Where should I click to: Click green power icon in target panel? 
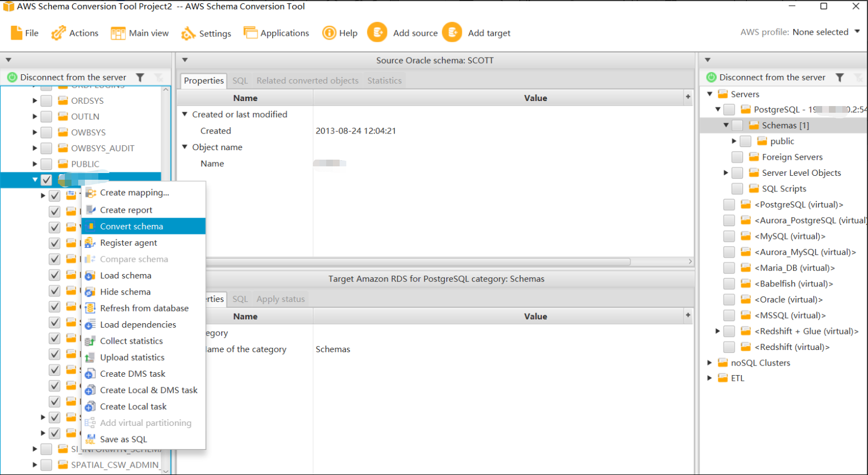coord(711,78)
